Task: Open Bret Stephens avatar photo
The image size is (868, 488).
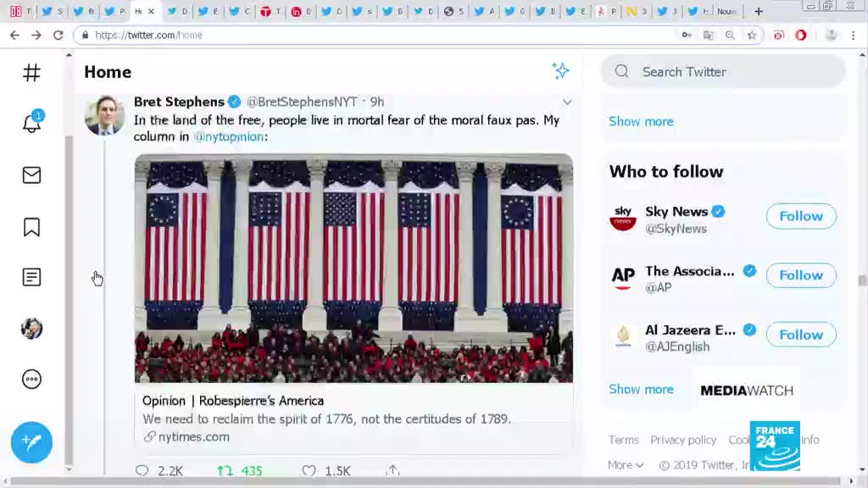Action: pos(104,115)
